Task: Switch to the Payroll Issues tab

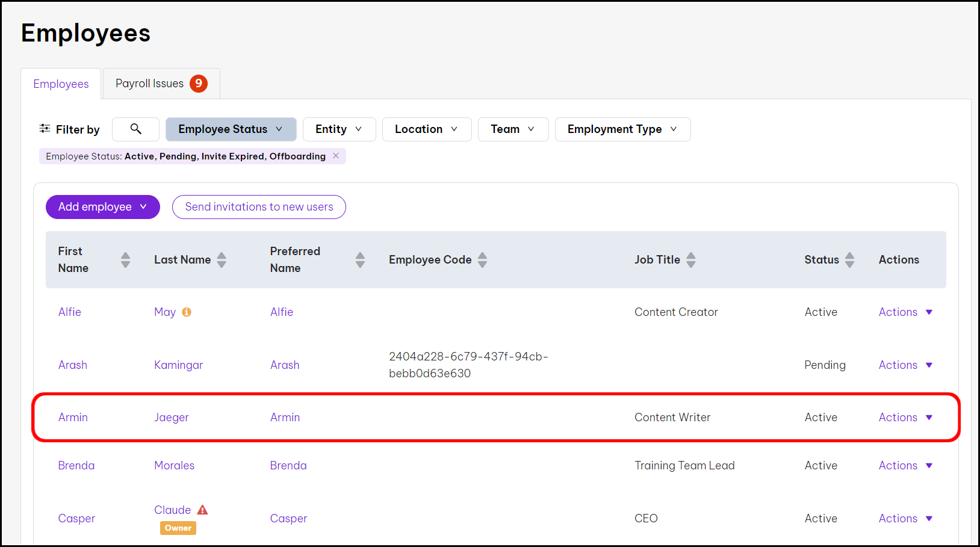Action: pyautogui.click(x=161, y=84)
